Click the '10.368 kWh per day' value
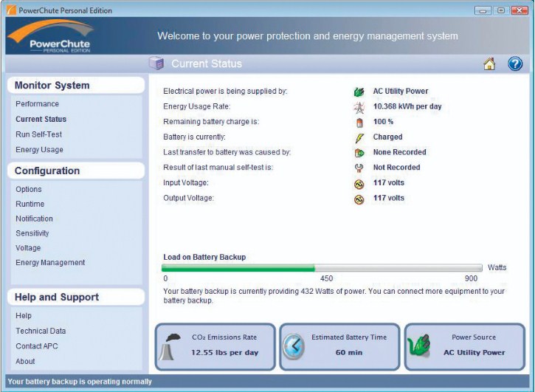 [407, 106]
